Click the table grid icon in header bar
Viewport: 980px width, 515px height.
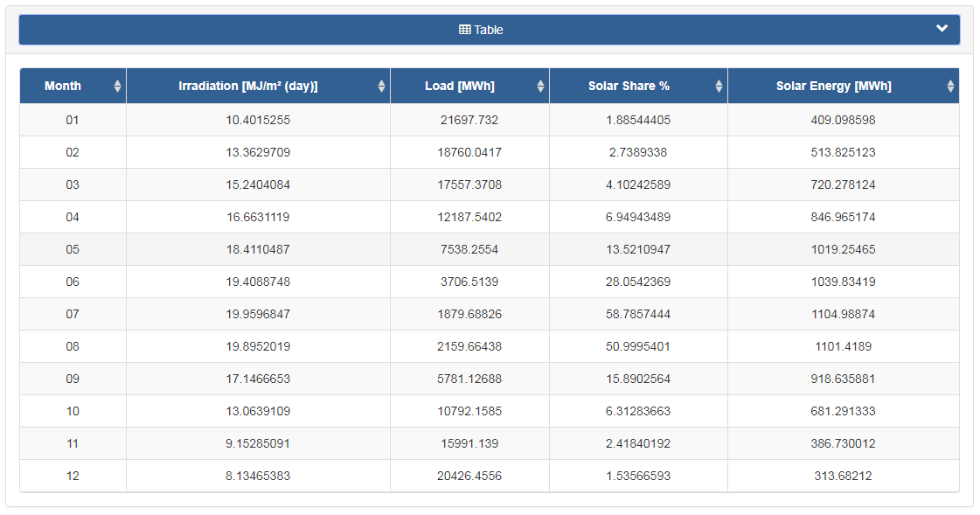[465, 30]
